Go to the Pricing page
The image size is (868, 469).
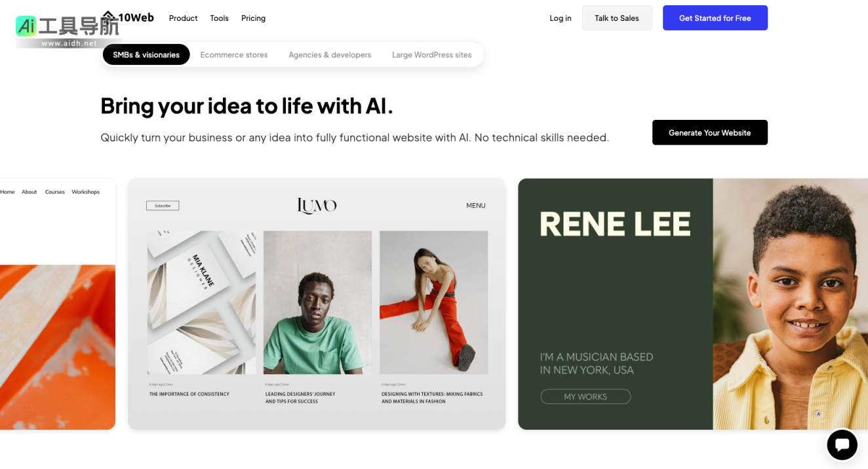(x=253, y=18)
